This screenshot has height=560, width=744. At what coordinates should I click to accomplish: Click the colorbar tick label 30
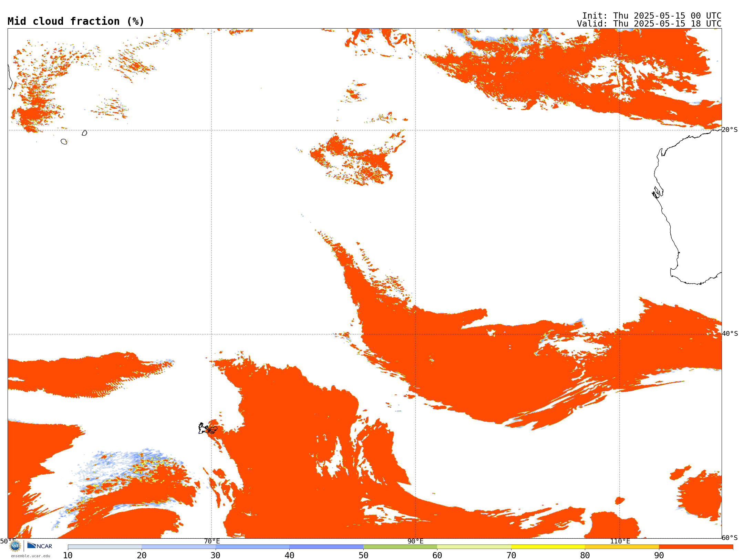pyautogui.click(x=216, y=556)
